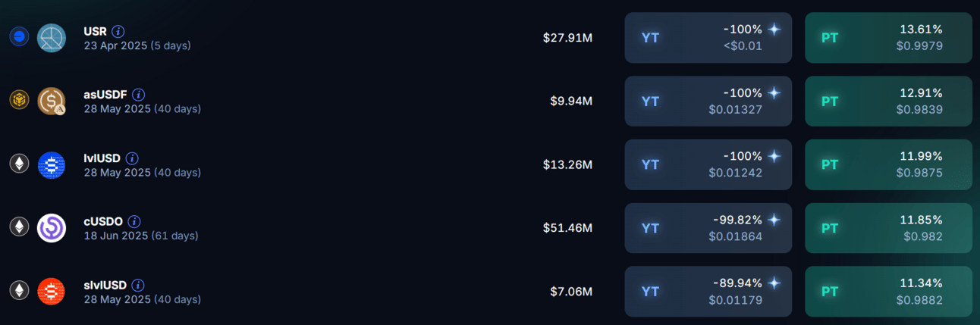Click the red slvlUSD token logo
The width and height of the screenshot is (980, 325).
(x=52, y=291)
